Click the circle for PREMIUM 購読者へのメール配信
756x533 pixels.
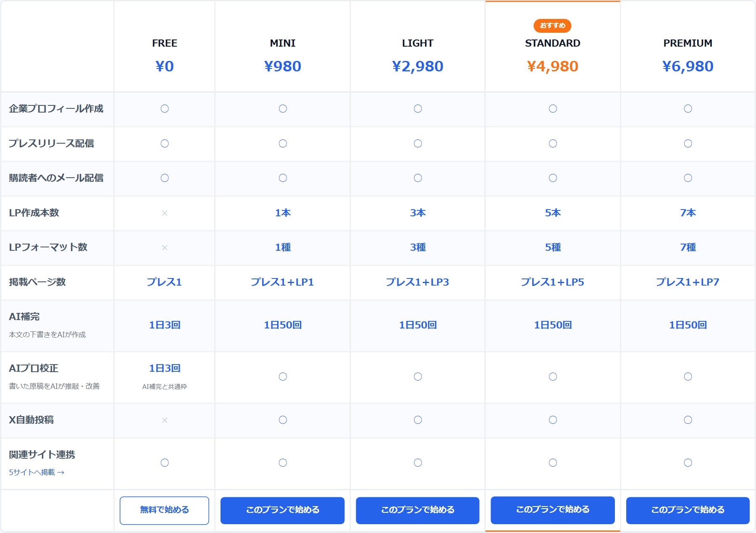pyautogui.click(x=688, y=178)
